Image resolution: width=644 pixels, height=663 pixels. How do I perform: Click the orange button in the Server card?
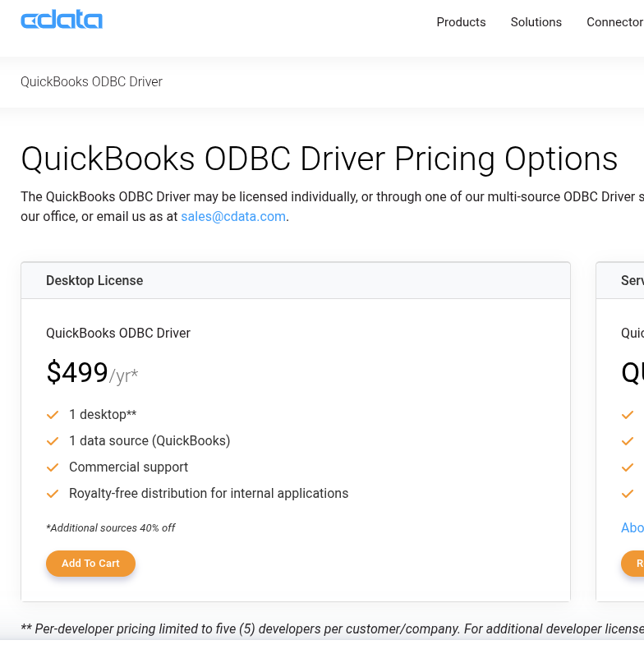[633, 564]
